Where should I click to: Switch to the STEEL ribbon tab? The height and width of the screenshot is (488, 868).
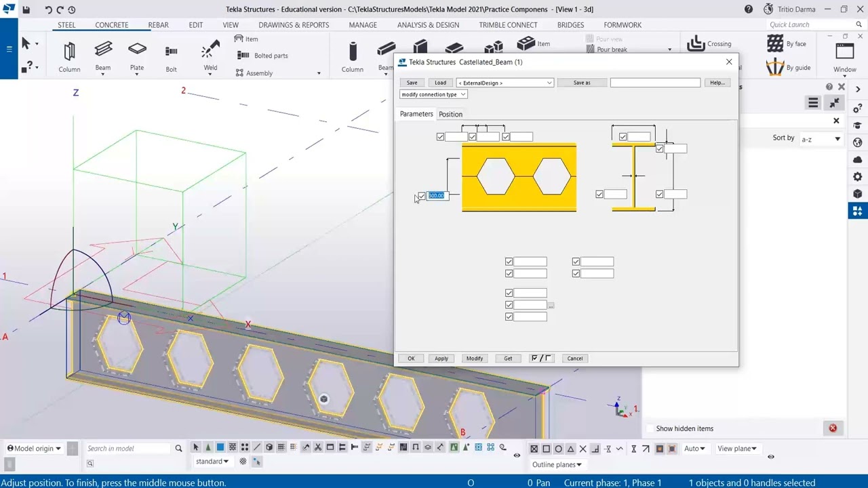tap(66, 25)
